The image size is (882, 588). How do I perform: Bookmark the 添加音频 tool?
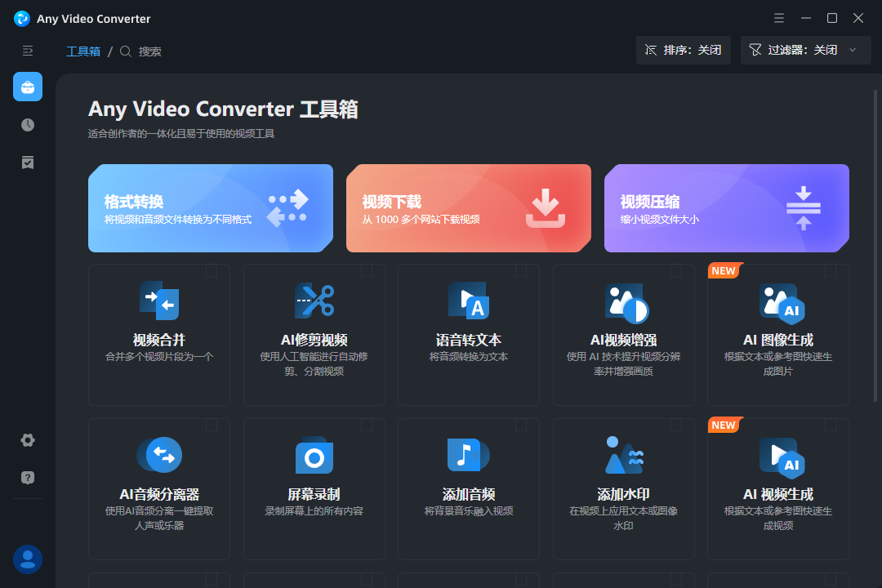pos(521,425)
